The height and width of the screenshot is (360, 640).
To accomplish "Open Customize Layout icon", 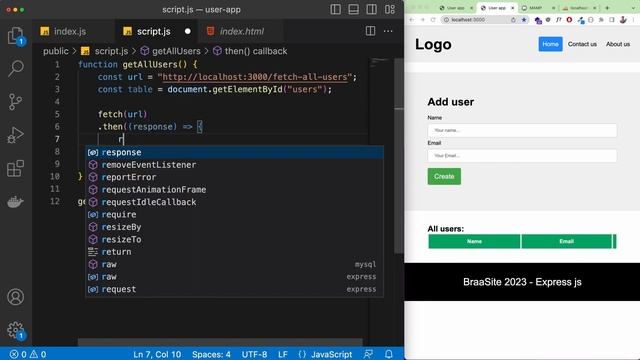I will pyautogui.click(x=390, y=9).
